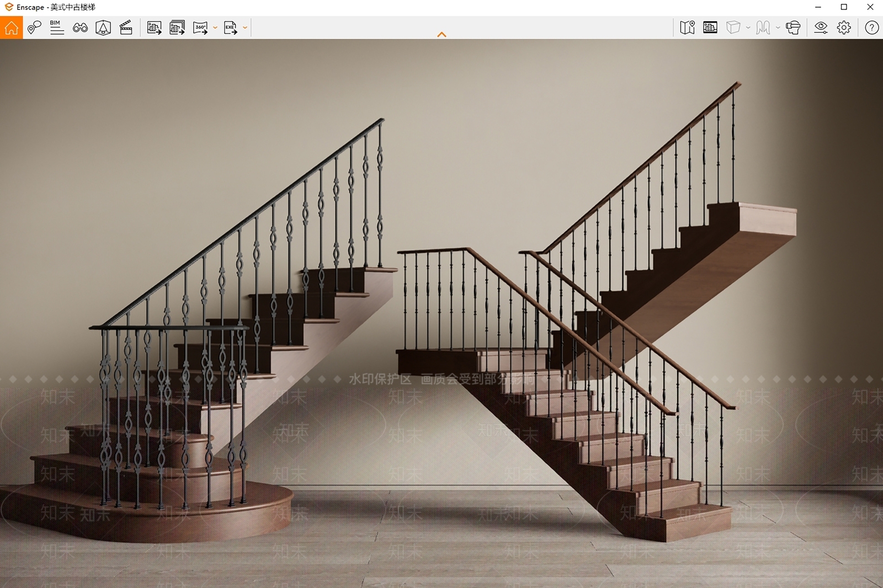Viewport: 883px width, 588px height.
Task: Click the greyed cube projection mode icon
Action: click(733, 28)
